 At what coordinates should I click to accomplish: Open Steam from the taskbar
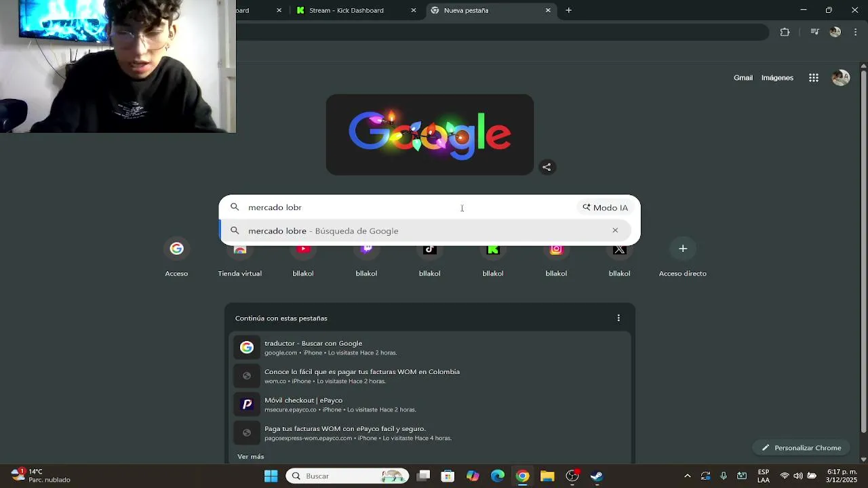click(597, 476)
